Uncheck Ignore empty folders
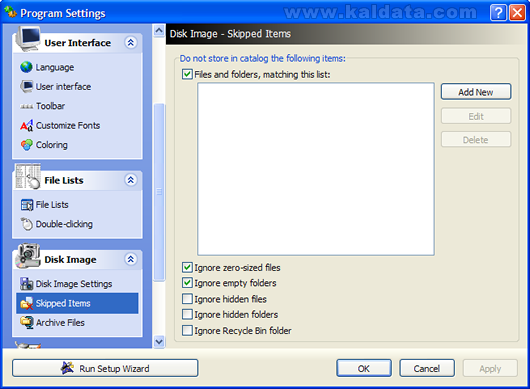Screen dimensions: 530x389 coord(187,283)
